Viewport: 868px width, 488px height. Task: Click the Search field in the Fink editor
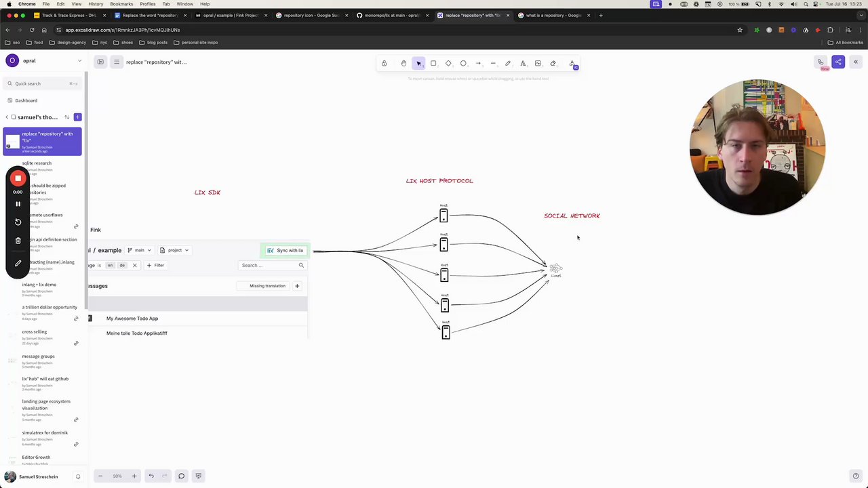coord(273,265)
